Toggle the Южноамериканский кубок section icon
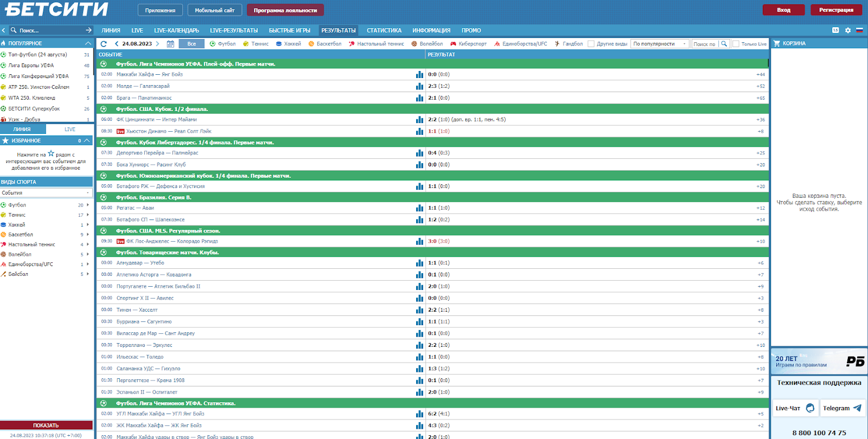Screen dimensions: 868x439 click(x=104, y=176)
